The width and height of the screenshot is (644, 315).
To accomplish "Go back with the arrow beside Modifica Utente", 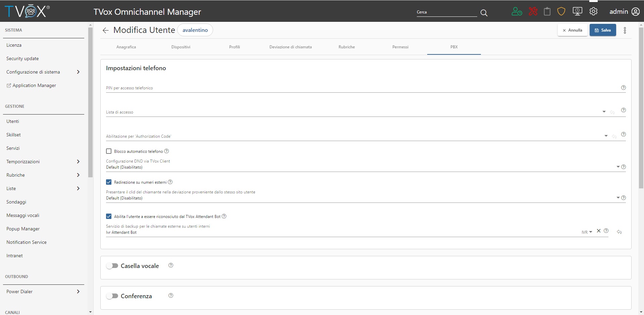I will (x=105, y=31).
